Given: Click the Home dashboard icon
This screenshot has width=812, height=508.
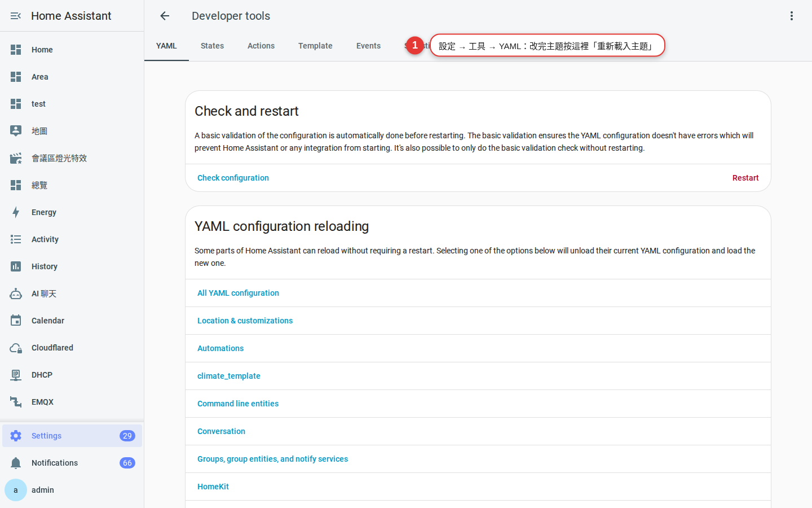Looking at the screenshot, I should coord(16,50).
